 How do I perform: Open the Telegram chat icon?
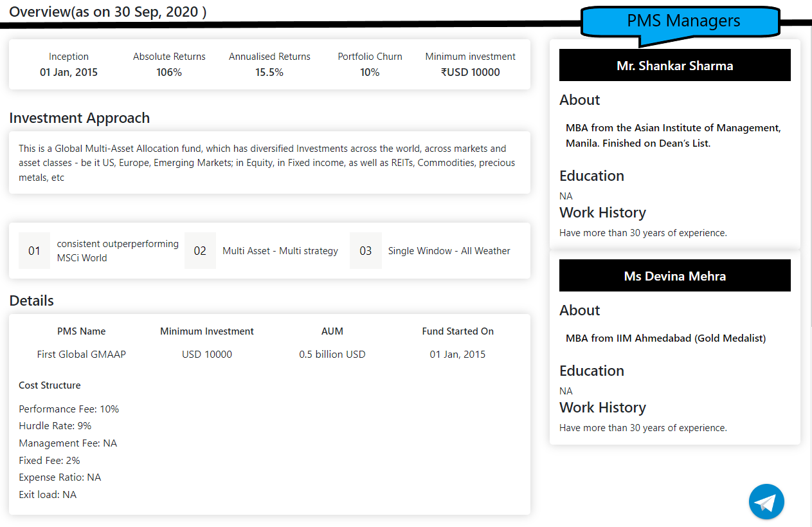pos(766,501)
